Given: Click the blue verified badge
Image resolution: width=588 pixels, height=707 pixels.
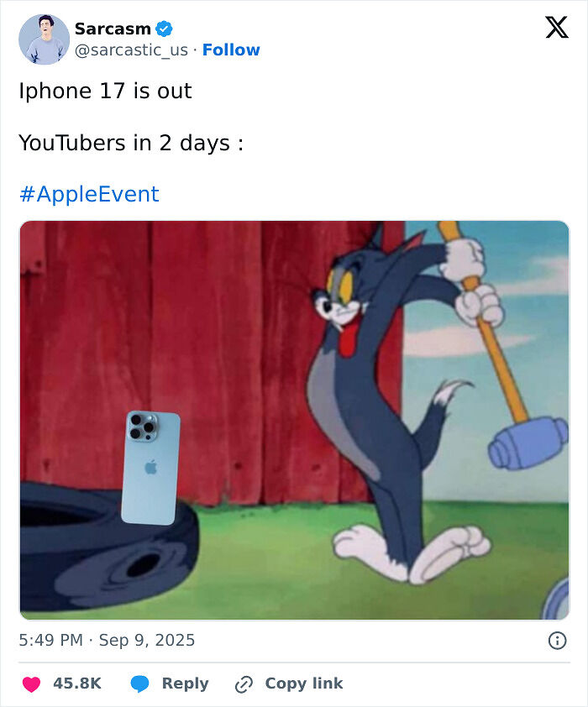Looking at the screenshot, I should pyautogui.click(x=164, y=29).
